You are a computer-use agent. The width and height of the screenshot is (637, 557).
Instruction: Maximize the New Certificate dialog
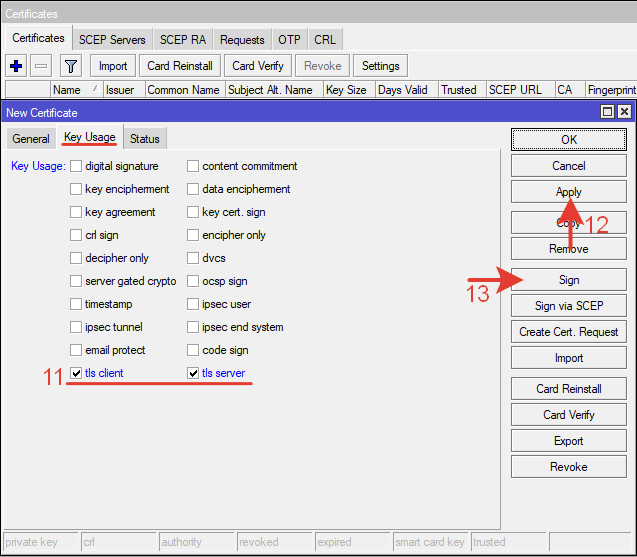[x=607, y=113]
